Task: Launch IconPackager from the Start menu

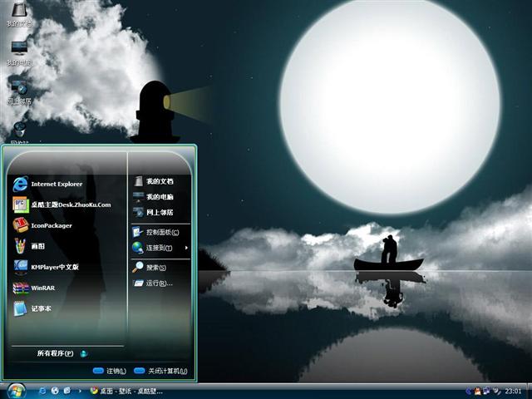Action: (51, 225)
